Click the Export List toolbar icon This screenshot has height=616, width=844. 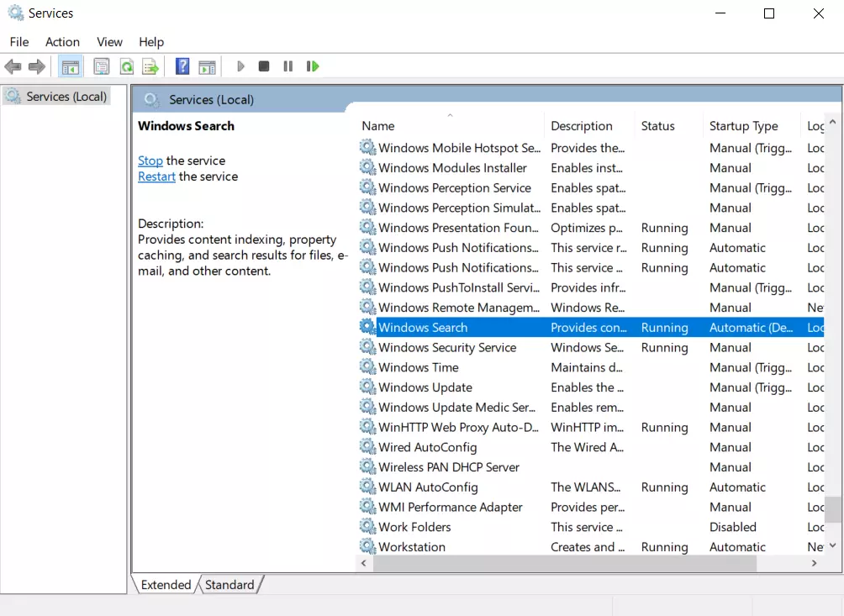click(x=150, y=66)
